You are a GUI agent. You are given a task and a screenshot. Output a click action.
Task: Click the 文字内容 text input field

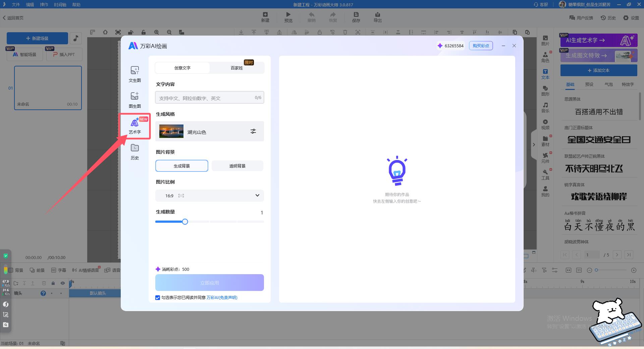click(x=210, y=97)
